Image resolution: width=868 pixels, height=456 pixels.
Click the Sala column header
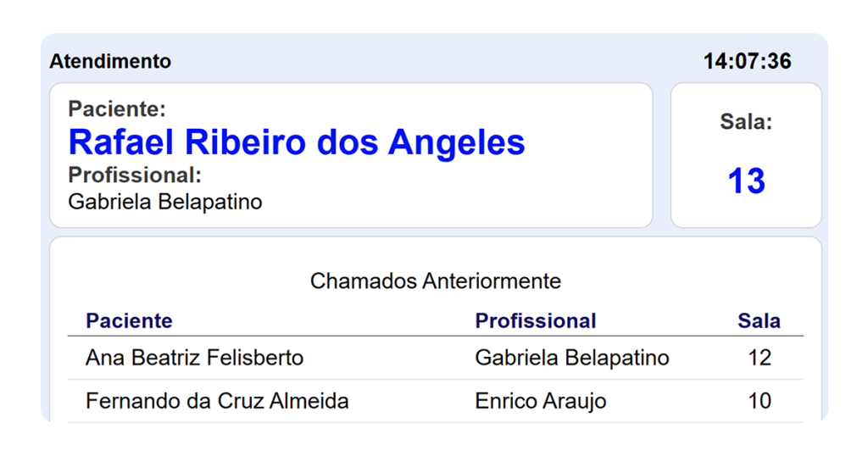tap(759, 321)
